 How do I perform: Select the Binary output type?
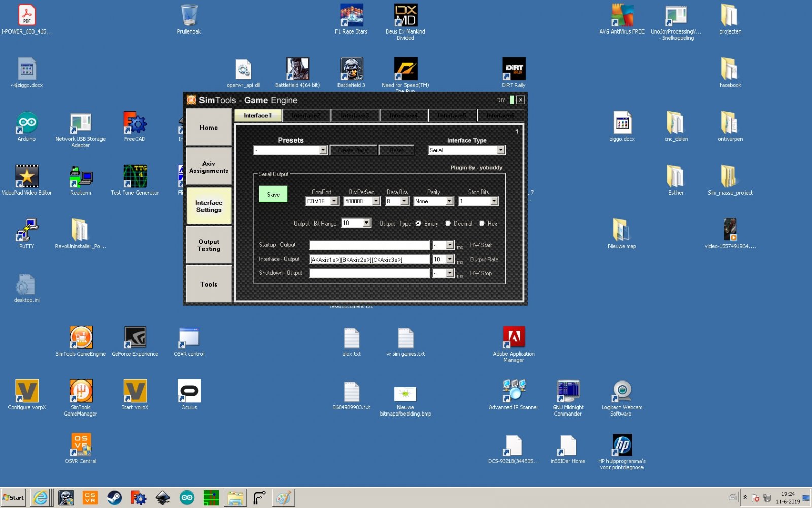click(x=418, y=224)
